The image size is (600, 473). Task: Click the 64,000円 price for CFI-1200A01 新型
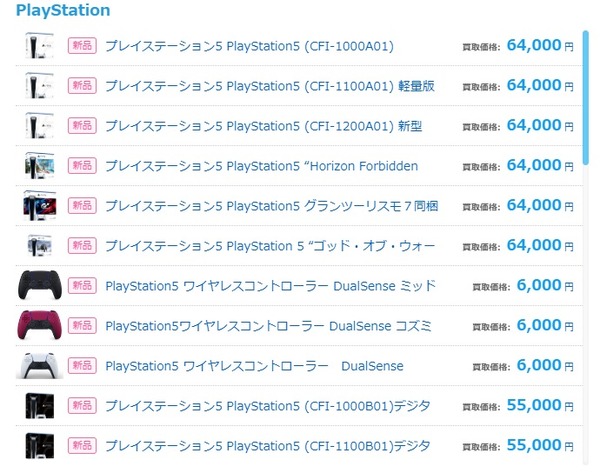point(540,125)
